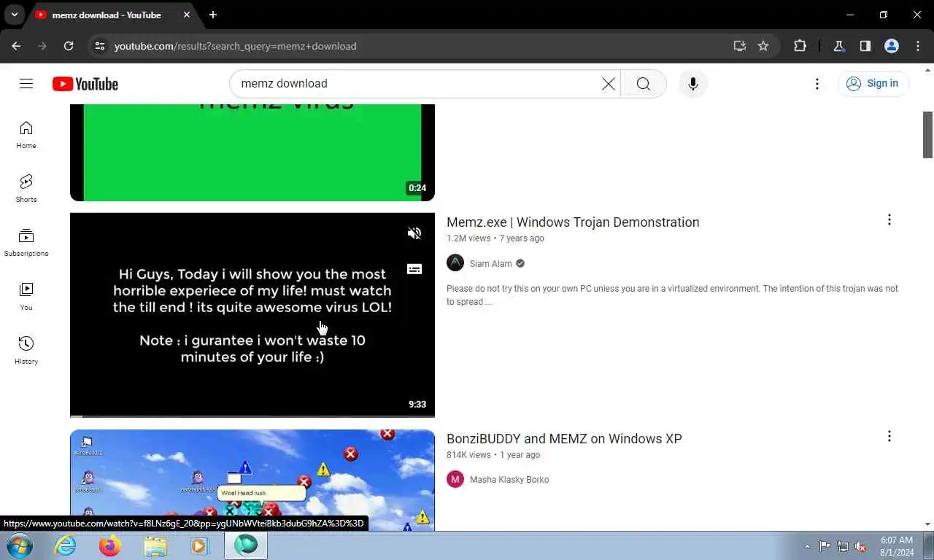
Task: Go back in Chrome
Action: [x=16, y=46]
